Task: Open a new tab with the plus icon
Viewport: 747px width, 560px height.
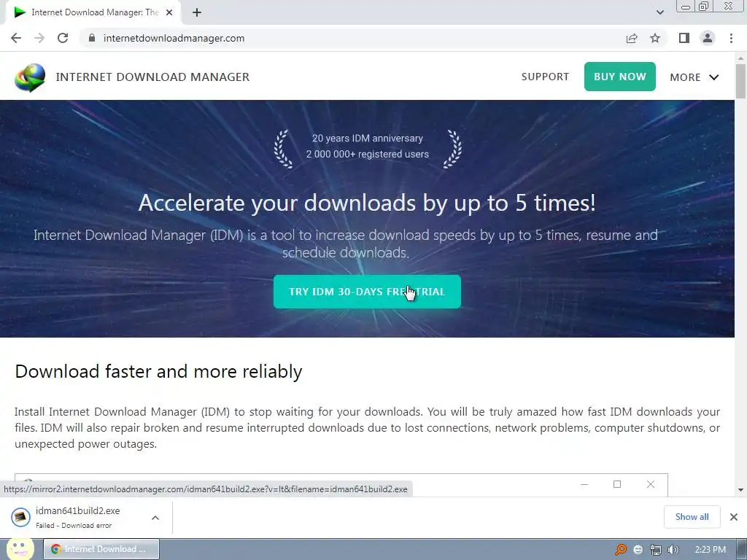Action: point(197,12)
